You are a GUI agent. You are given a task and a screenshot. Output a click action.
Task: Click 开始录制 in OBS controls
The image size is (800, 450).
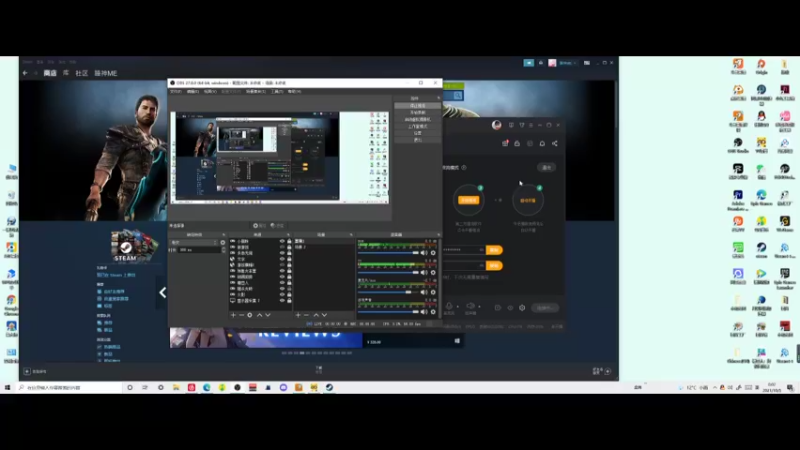417,112
